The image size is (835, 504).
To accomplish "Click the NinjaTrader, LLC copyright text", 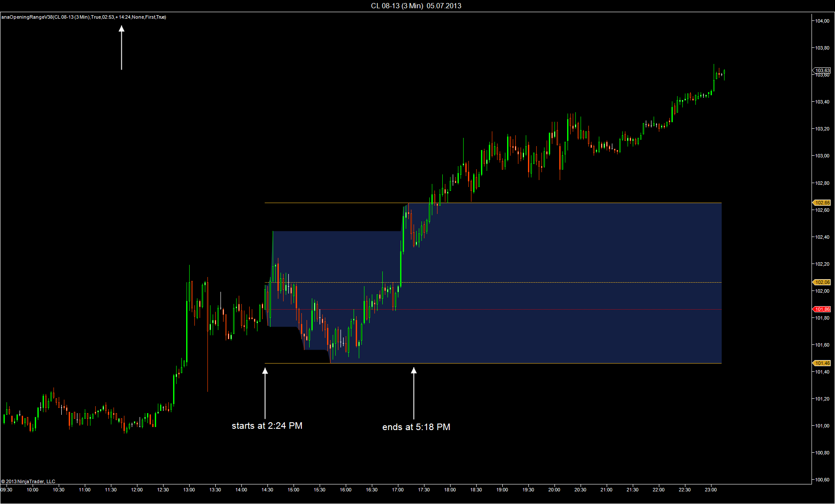I will (x=28, y=481).
